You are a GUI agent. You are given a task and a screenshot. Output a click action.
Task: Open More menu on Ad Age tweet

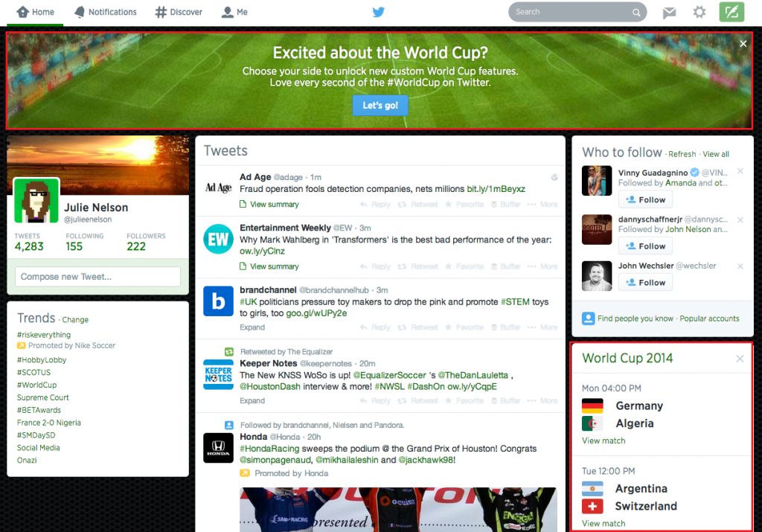pyautogui.click(x=542, y=205)
